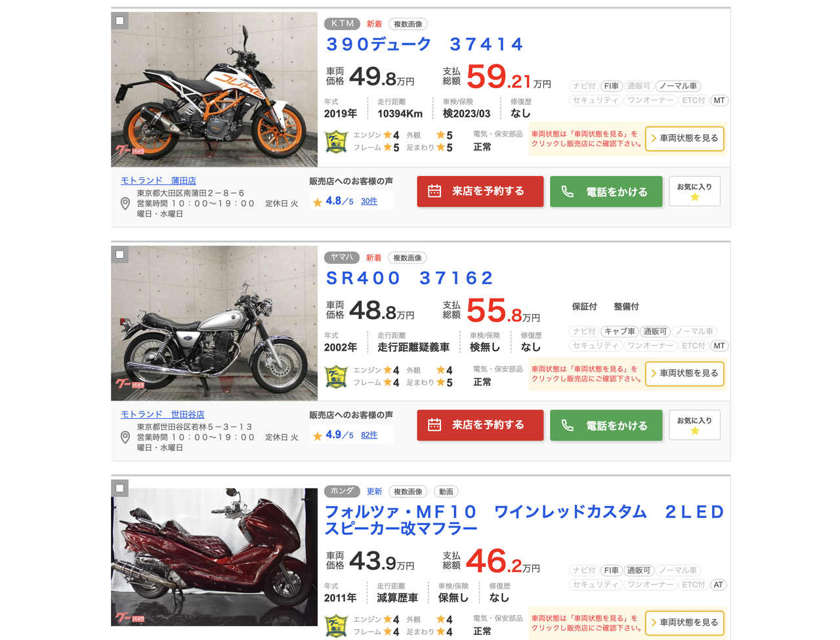Tick the checkbox on the SR400 listing

click(x=119, y=254)
